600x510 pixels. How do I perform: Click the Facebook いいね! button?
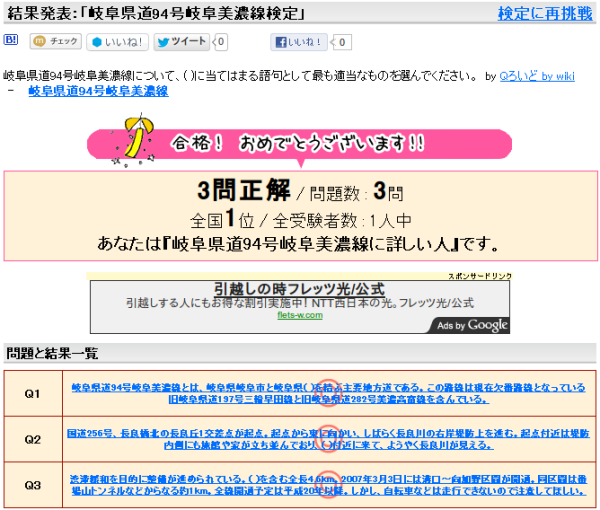(x=300, y=42)
